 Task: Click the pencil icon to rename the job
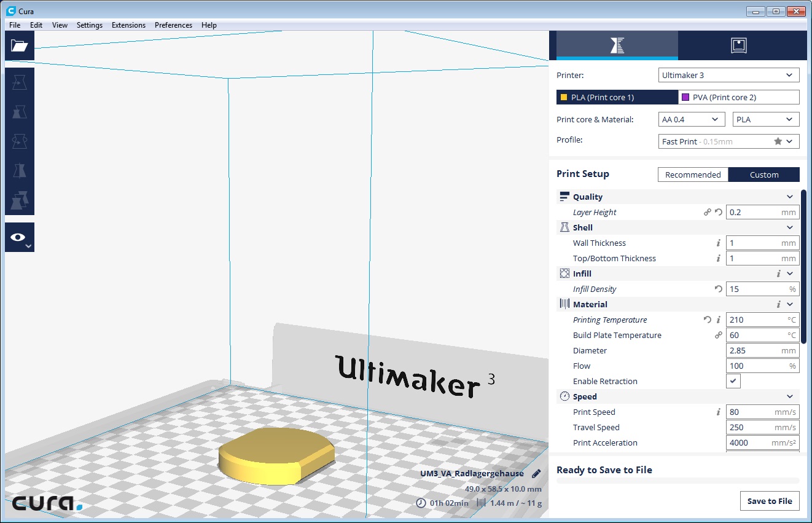coord(536,474)
